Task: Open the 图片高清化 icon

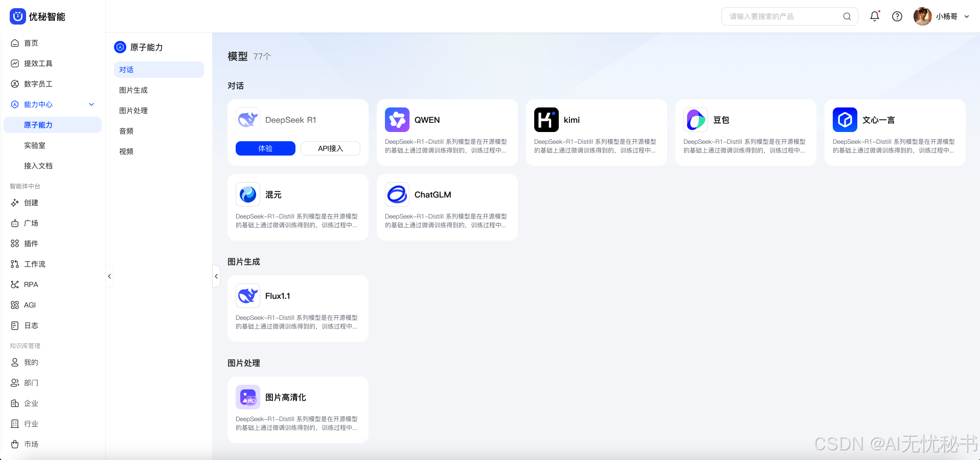Action: tap(248, 397)
